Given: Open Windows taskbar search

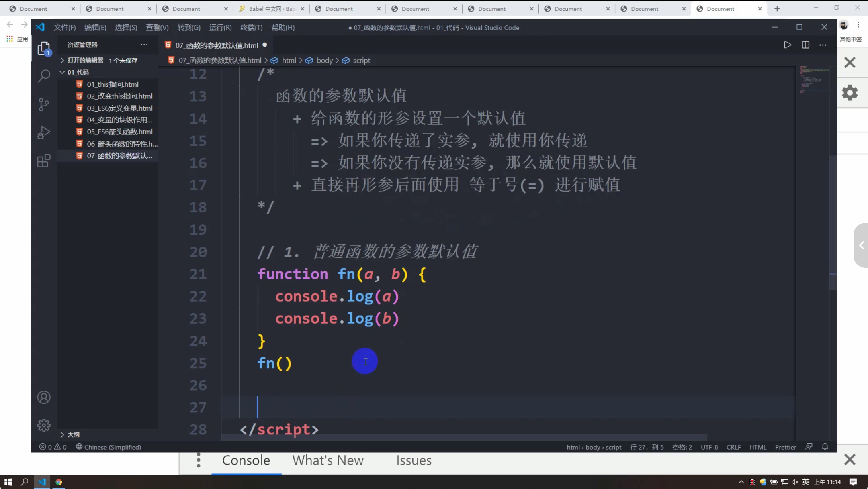Looking at the screenshot, I should coord(25,482).
